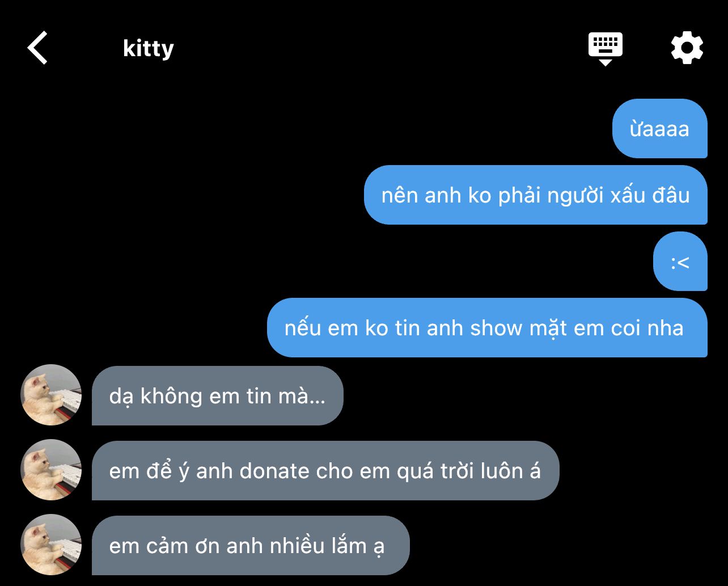Return to the conversation list
The height and width of the screenshot is (586, 728).
(37, 48)
